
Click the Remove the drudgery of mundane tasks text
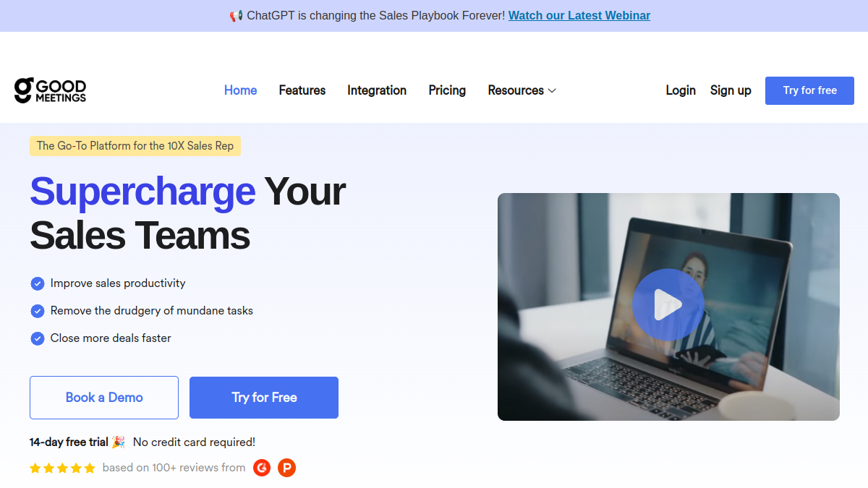click(152, 311)
